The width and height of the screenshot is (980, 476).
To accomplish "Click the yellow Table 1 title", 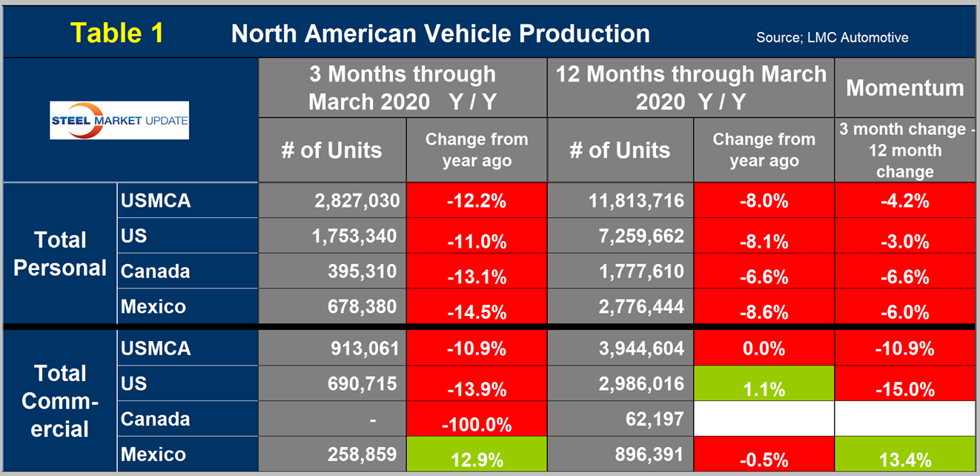I will [x=116, y=33].
